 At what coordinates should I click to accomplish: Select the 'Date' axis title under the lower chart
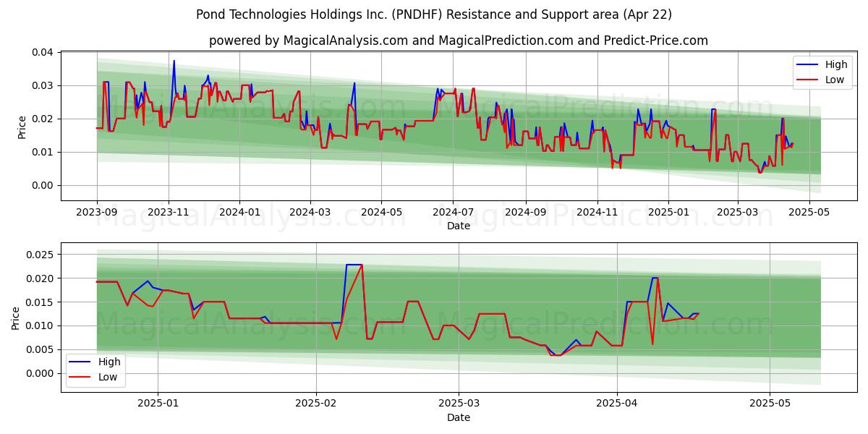(x=459, y=417)
